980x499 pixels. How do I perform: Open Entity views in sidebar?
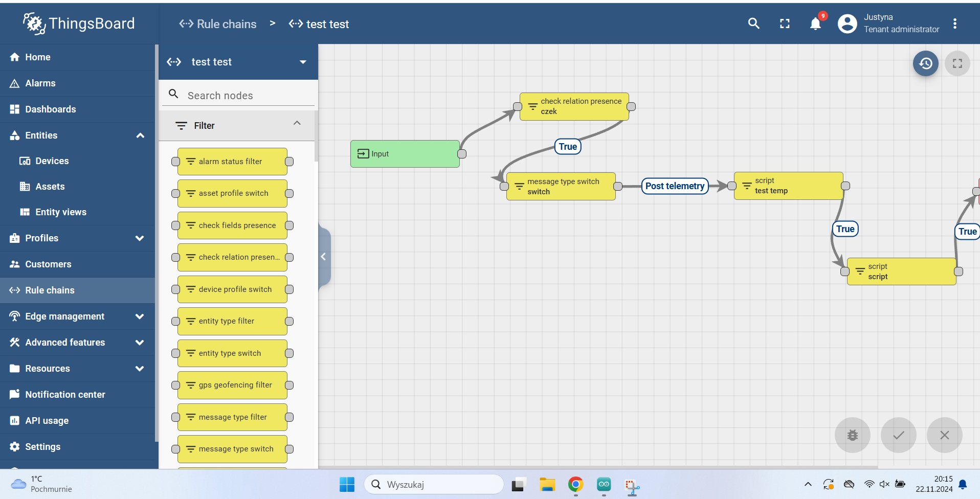[77, 212]
